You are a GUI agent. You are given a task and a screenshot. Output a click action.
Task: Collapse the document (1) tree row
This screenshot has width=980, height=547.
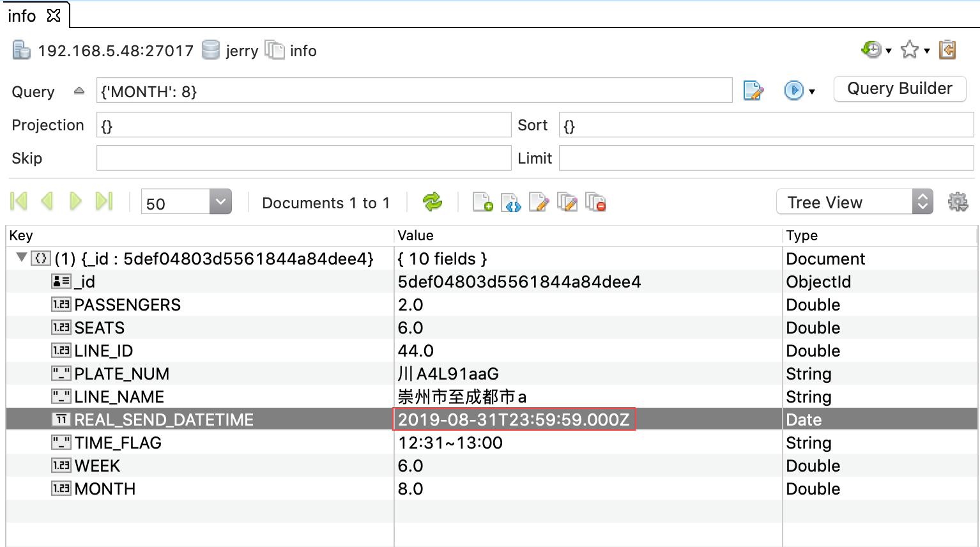coord(22,258)
